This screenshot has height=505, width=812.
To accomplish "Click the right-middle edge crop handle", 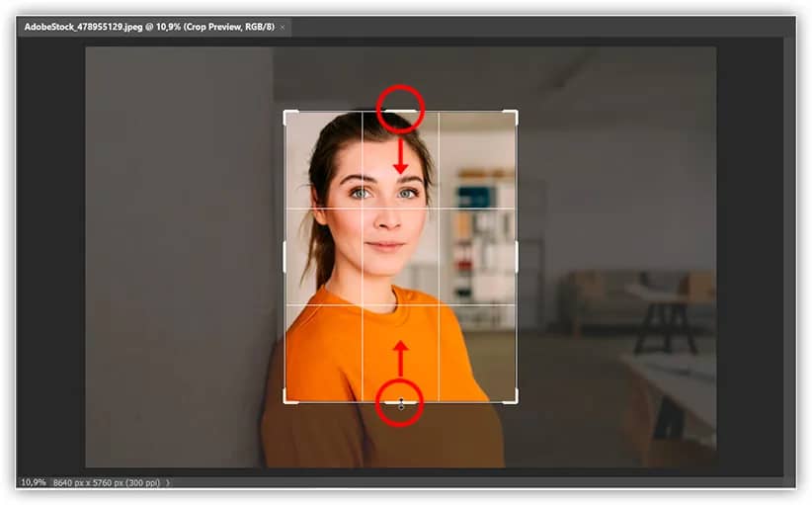I will click(x=516, y=257).
